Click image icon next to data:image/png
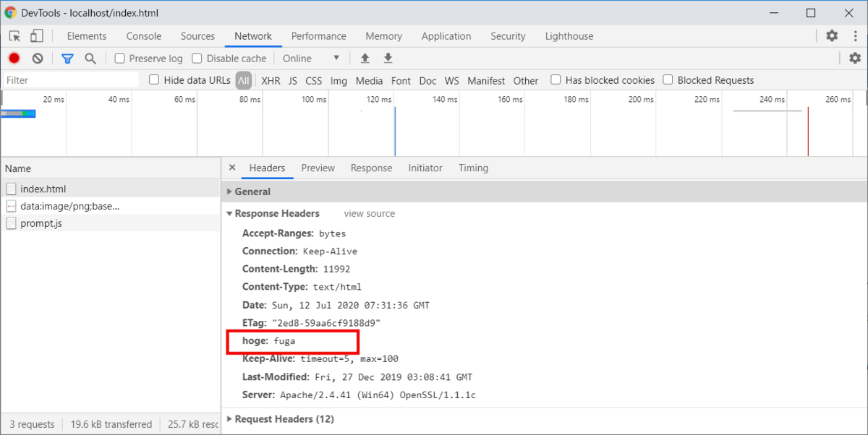This screenshot has width=868, height=435. tap(11, 207)
